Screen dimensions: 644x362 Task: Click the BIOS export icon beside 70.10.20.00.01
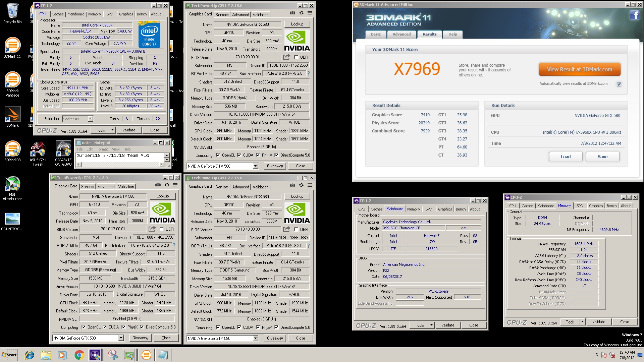pyautogui.click(x=286, y=57)
